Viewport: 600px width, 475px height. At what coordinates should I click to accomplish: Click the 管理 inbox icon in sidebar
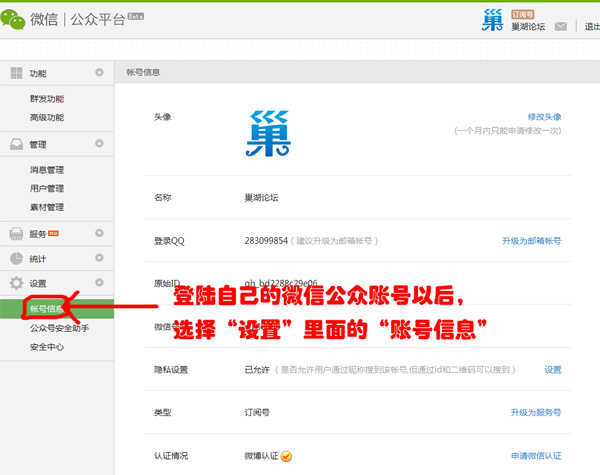pos(16,144)
